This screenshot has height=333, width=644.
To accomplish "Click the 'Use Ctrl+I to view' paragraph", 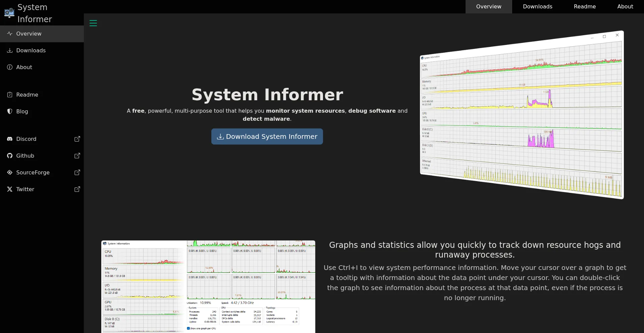I will coord(475,283).
